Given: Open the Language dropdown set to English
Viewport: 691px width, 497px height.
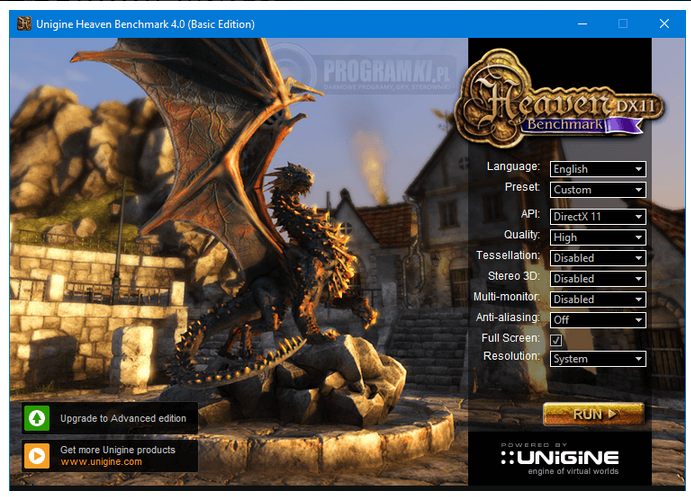Looking at the screenshot, I should click(598, 169).
